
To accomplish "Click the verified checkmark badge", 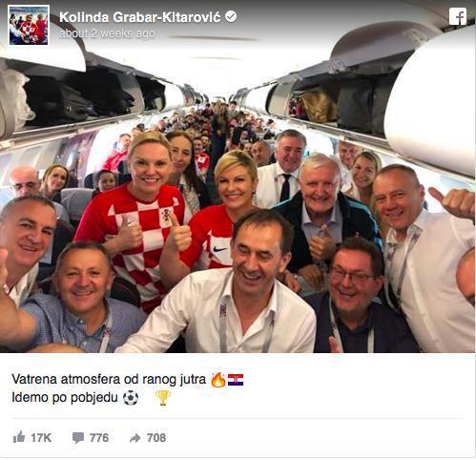I will click(231, 16).
